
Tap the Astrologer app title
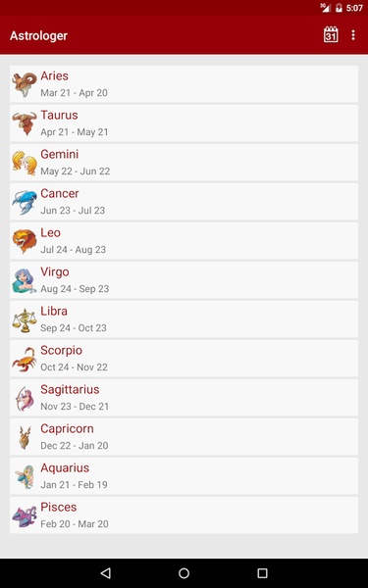(x=38, y=35)
